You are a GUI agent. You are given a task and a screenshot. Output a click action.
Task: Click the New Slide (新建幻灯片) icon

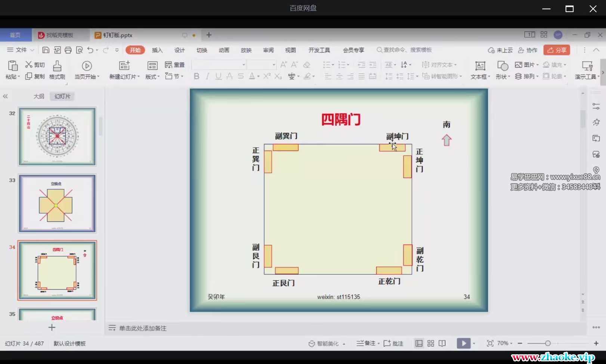pos(124,66)
